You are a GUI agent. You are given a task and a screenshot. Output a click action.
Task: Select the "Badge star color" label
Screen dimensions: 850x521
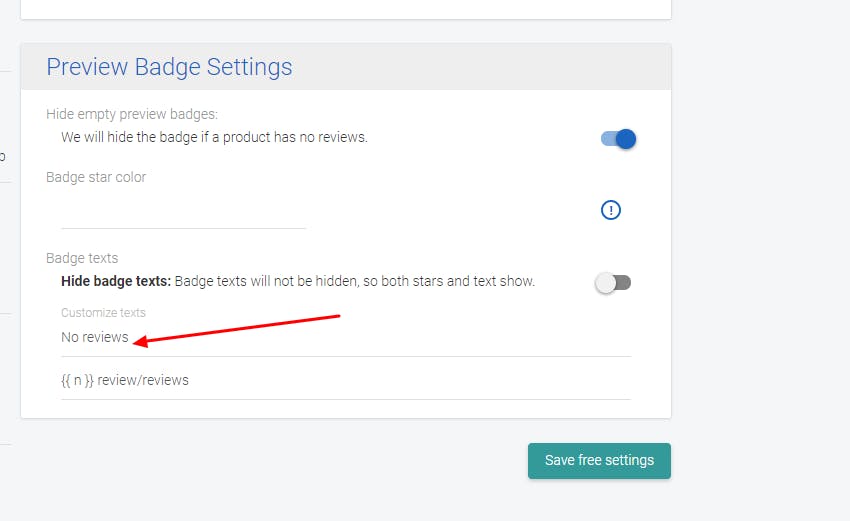96,177
